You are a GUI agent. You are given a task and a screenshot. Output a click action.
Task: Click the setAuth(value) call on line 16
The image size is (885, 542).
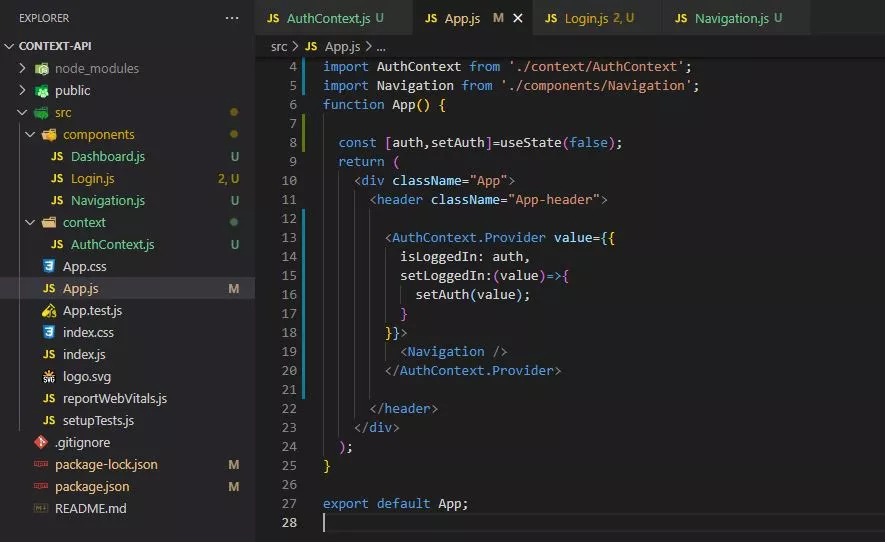coord(473,294)
